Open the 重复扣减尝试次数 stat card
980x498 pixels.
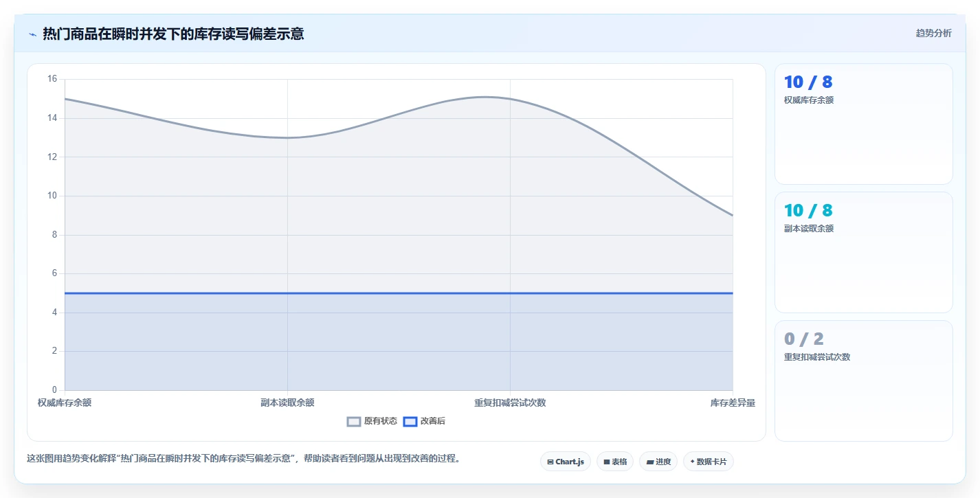click(864, 381)
